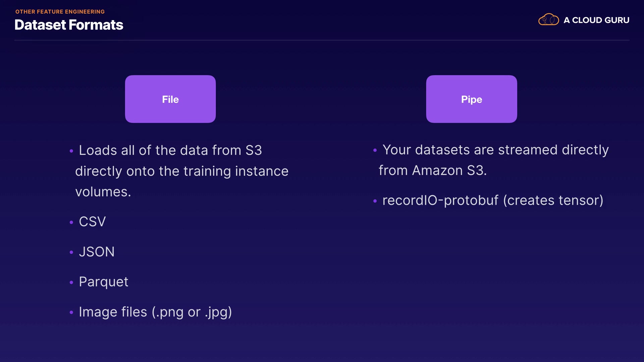Click the "Image files (.png or .jpg)" item
Screen dimensions: 644x362
(x=155, y=312)
